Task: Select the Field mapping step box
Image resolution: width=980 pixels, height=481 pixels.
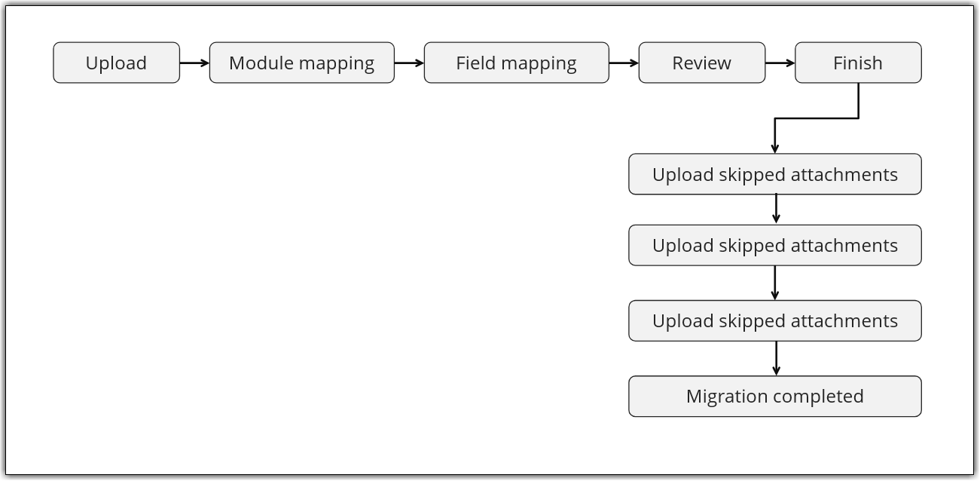Action: point(516,63)
